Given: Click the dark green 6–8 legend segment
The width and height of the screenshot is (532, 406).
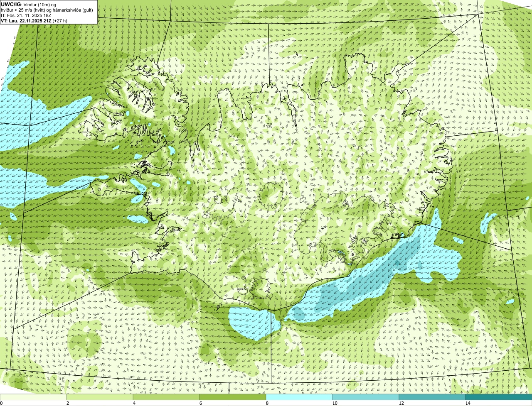Looking at the screenshot, I should pos(233,397).
